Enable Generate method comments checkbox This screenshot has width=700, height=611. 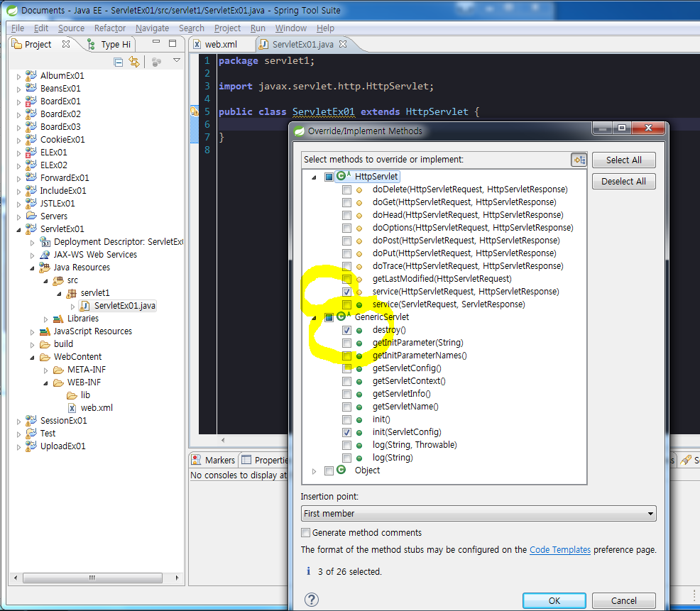305,532
